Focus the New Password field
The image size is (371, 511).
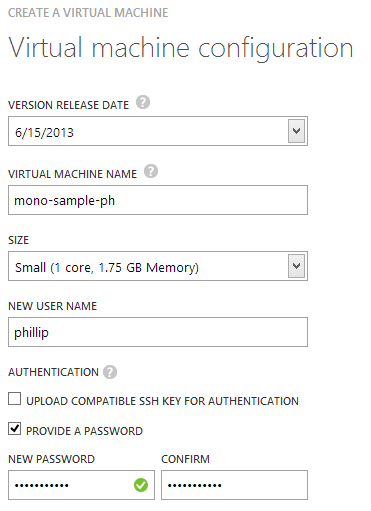click(81, 485)
